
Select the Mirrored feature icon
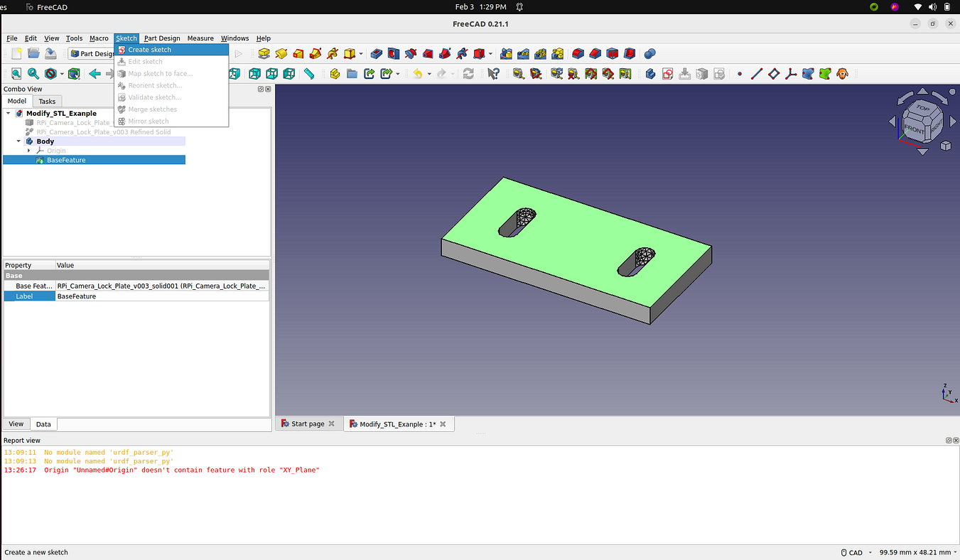click(x=506, y=53)
